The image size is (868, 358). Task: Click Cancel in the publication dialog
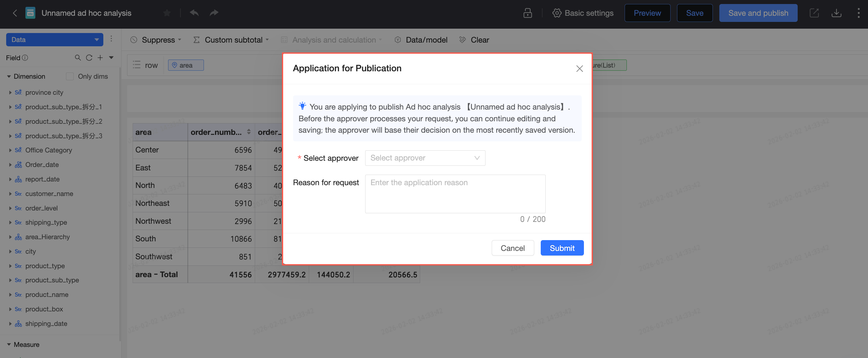512,248
